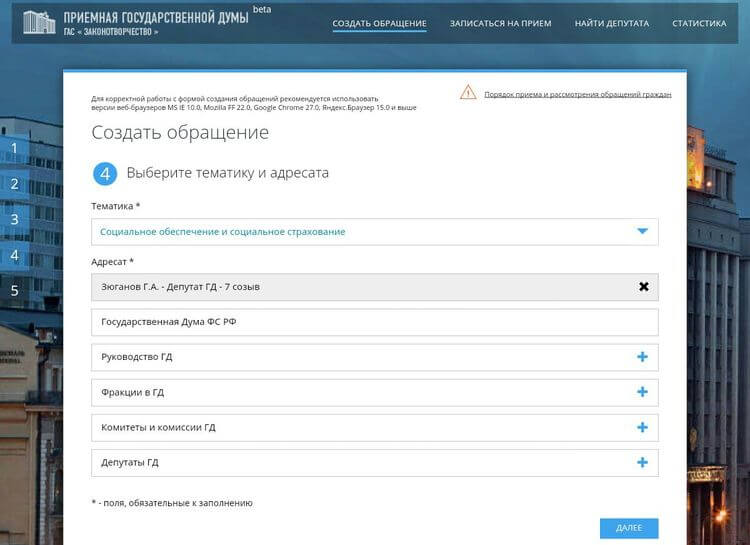Jump to step 1 in sidebar

coord(14,148)
